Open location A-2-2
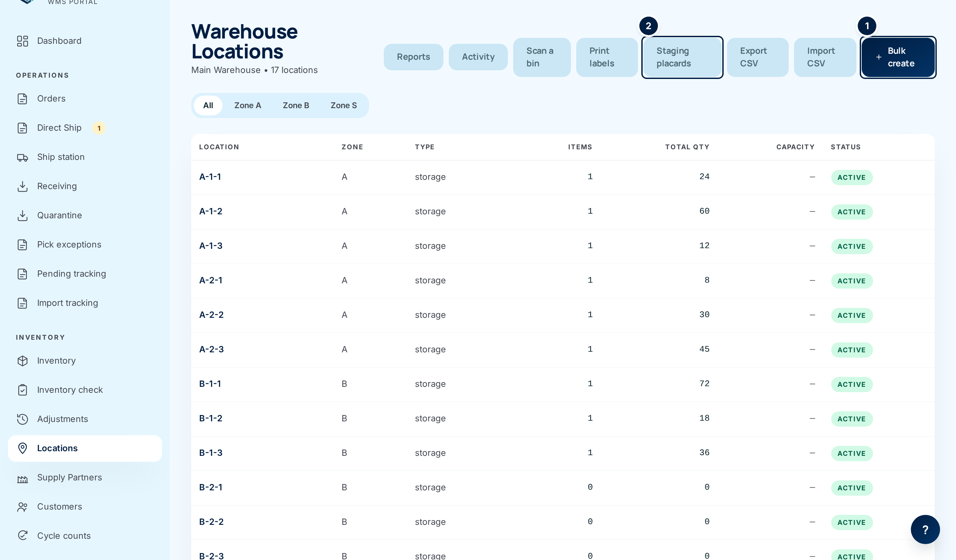This screenshot has width=956, height=560. point(211,315)
